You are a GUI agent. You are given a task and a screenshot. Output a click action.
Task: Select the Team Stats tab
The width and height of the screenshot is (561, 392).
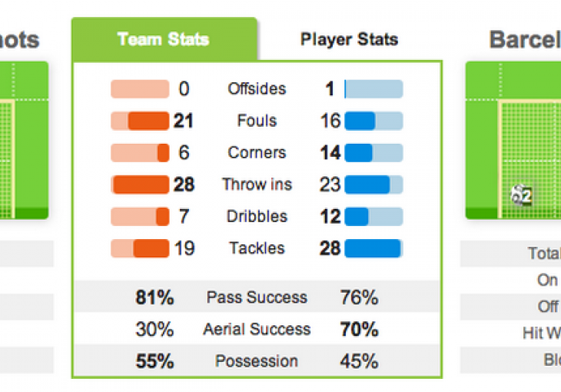click(x=164, y=40)
